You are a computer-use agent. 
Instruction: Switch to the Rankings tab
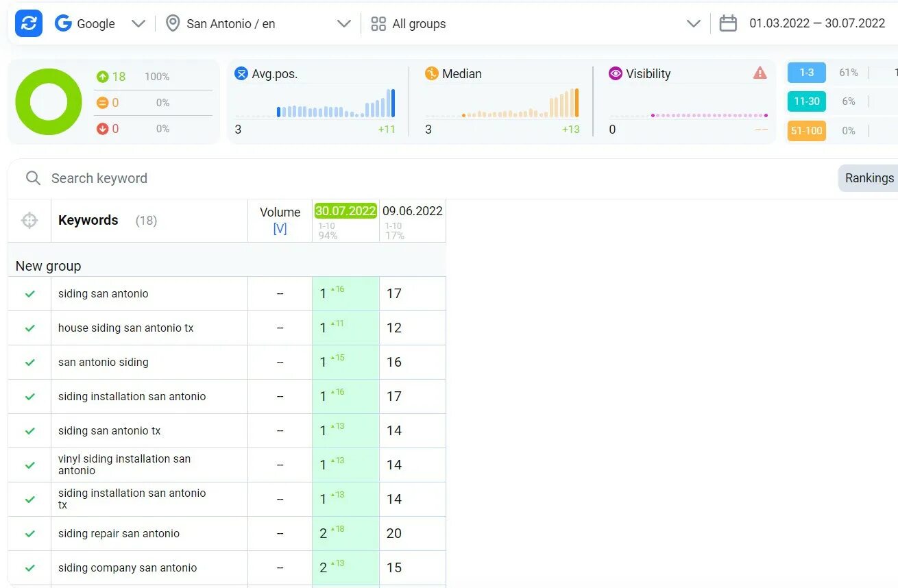coord(869,178)
